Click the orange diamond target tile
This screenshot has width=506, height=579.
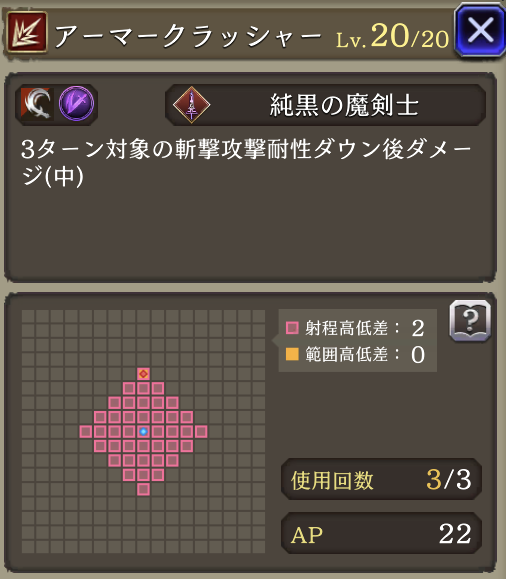[143, 374]
